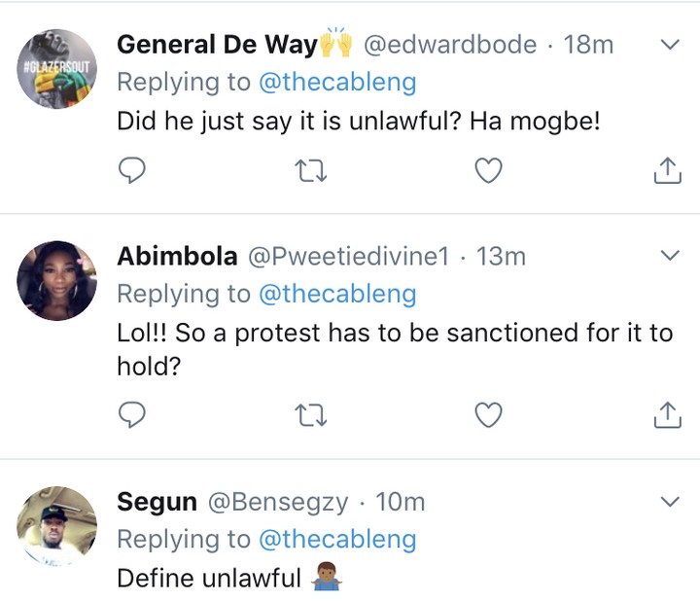Open the Abimbola display name
Viewport: 700px width, 601px height.
coord(177,256)
